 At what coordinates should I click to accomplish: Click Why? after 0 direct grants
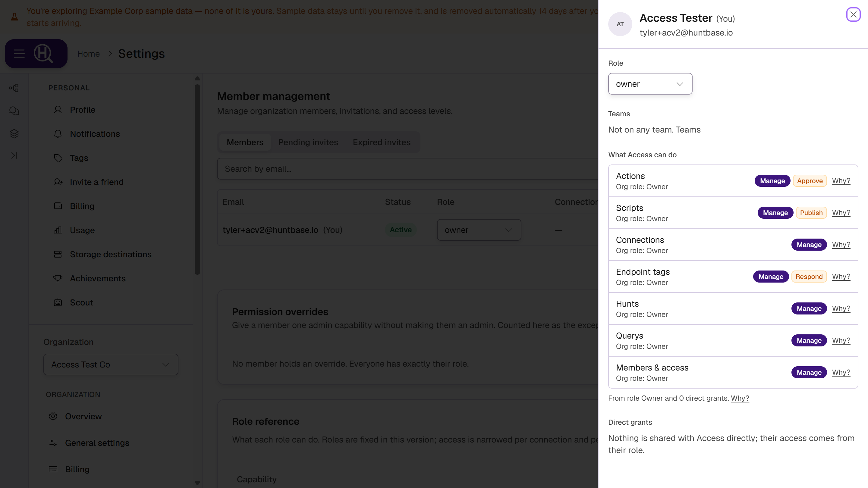coord(740,398)
